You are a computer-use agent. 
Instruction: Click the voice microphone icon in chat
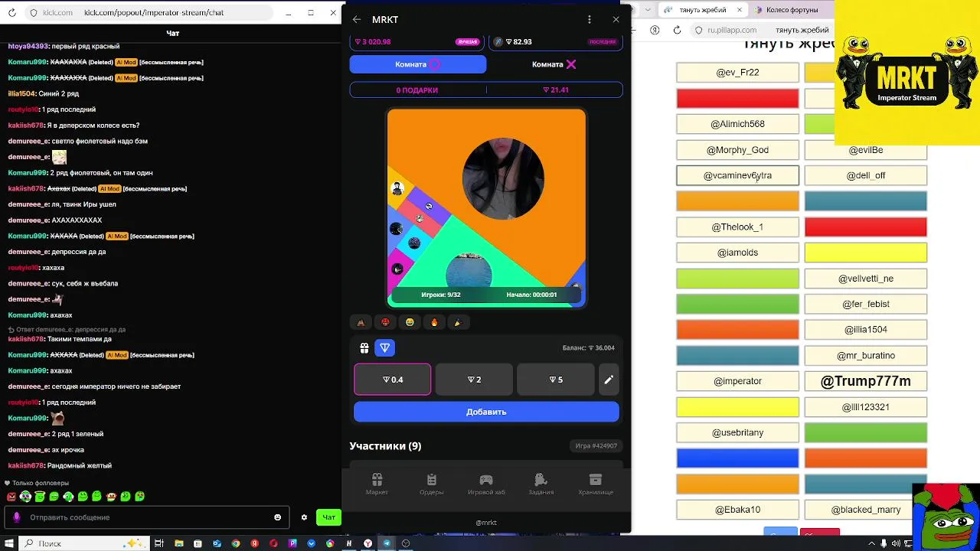pos(16,517)
